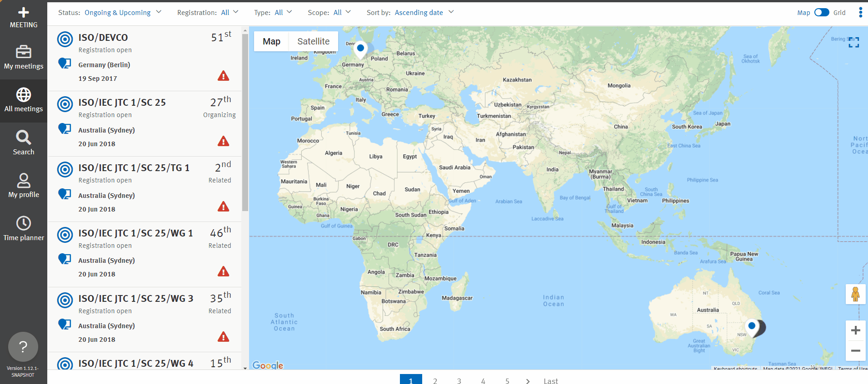Click the Street View pegman icon
This screenshot has width=868, height=384.
coord(855,294)
